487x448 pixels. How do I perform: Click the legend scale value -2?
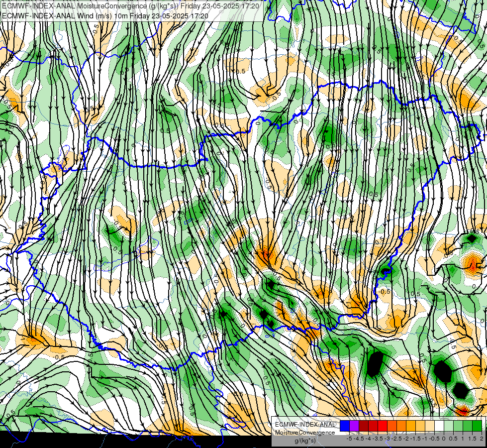[406, 439]
